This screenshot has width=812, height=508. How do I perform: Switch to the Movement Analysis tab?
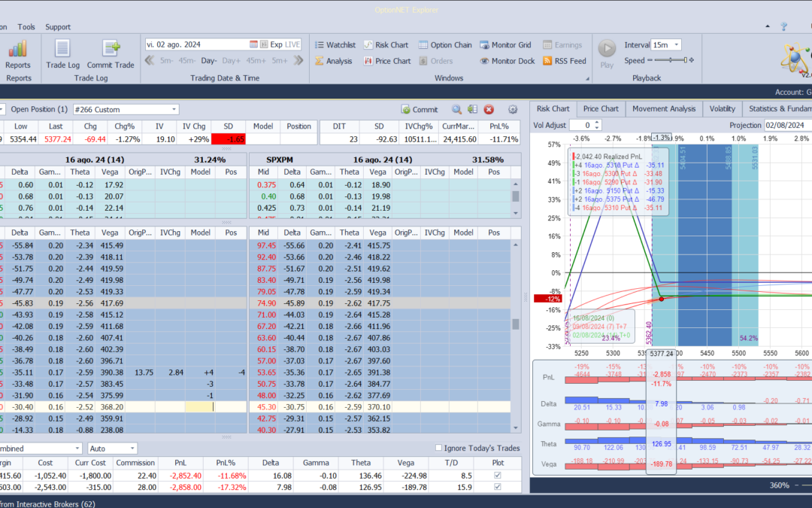pyautogui.click(x=664, y=109)
